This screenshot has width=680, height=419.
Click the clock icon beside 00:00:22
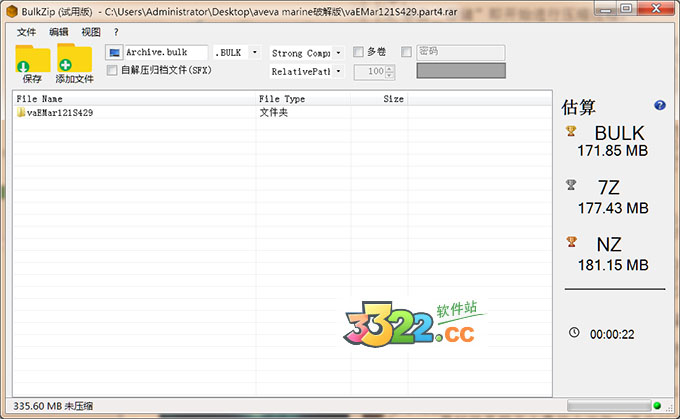[574, 333]
